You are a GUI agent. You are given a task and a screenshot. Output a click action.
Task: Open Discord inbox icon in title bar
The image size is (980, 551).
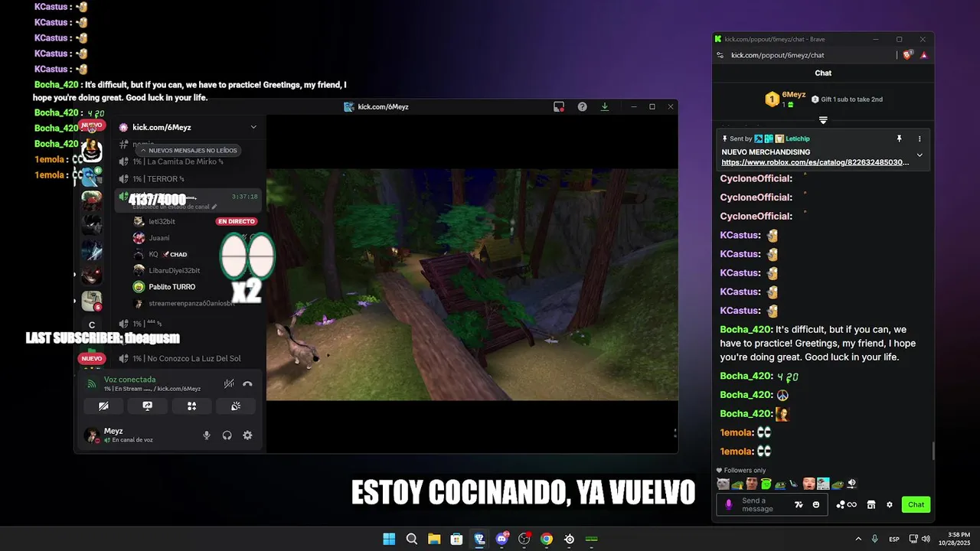click(559, 106)
